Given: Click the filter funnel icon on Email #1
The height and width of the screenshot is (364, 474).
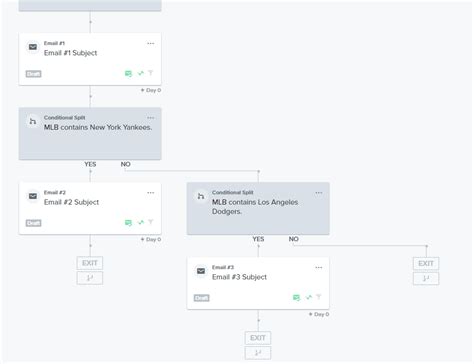Looking at the screenshot, I should 151,73.
